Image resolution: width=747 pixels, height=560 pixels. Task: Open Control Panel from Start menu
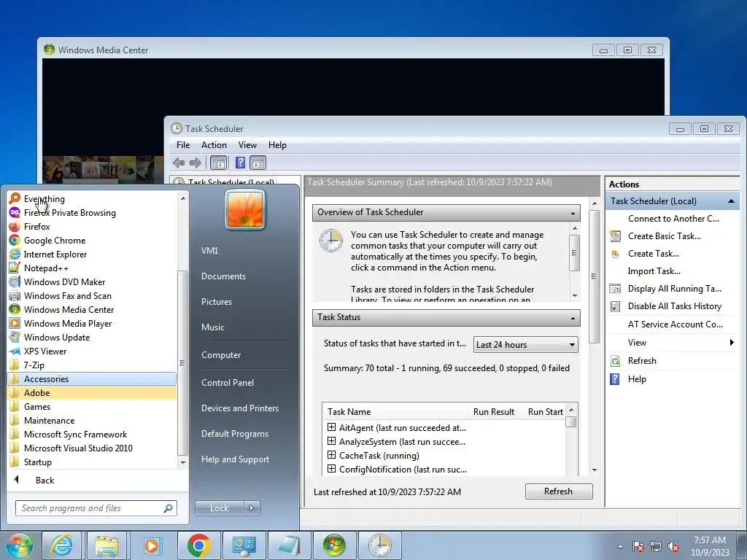coord(228,382)
